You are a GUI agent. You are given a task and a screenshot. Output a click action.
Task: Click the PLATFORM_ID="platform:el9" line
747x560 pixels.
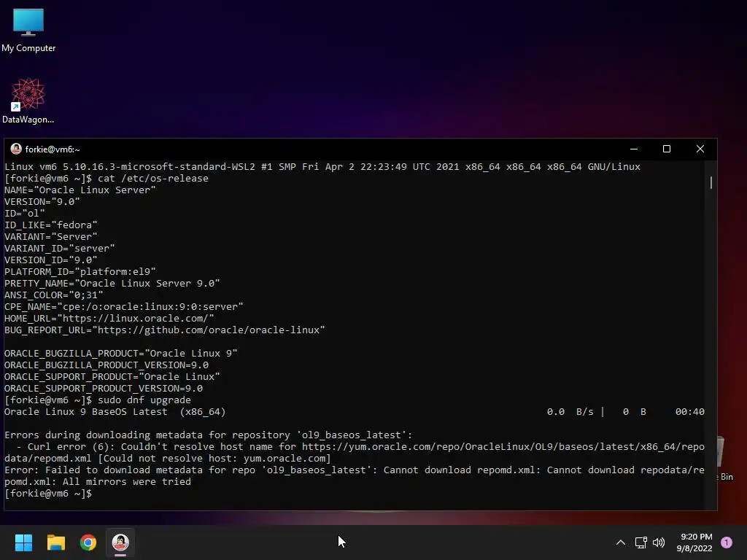point(80,272)
